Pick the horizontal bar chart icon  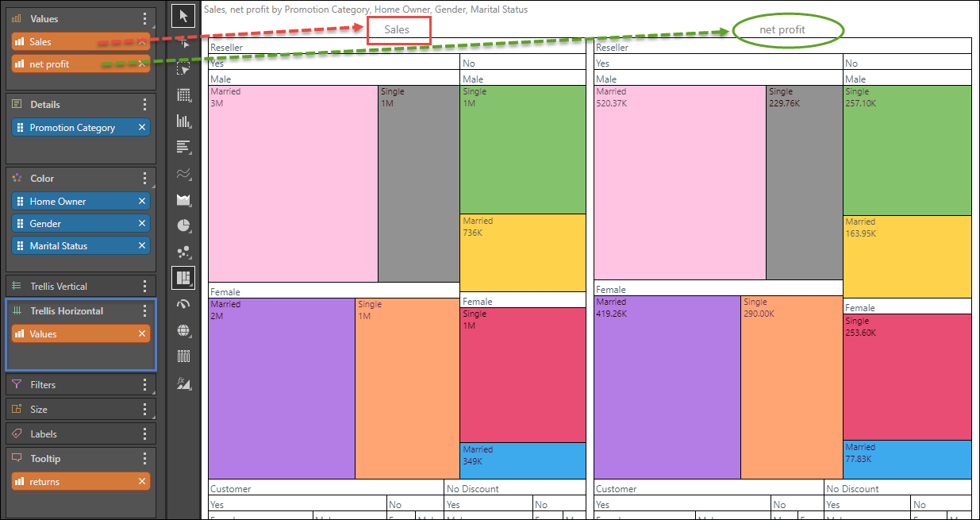(x=184, y=147)
